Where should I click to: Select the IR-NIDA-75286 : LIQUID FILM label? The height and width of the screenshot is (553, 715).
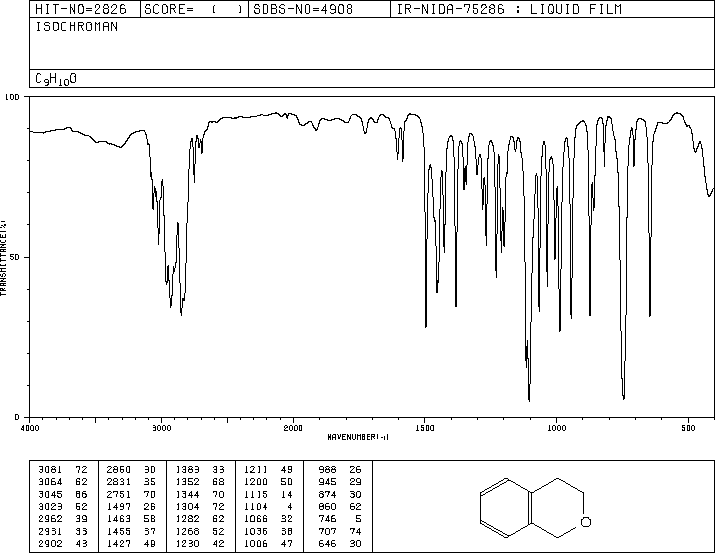click(509, 9)
